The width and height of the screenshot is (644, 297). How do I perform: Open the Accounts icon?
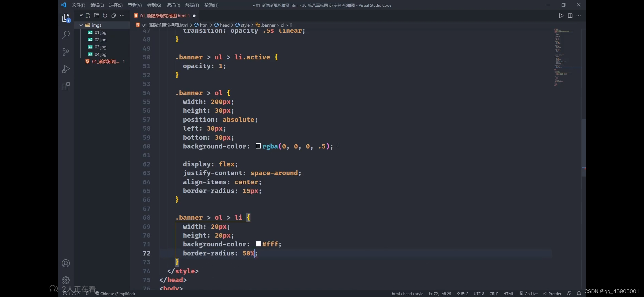tap(66, 263)
